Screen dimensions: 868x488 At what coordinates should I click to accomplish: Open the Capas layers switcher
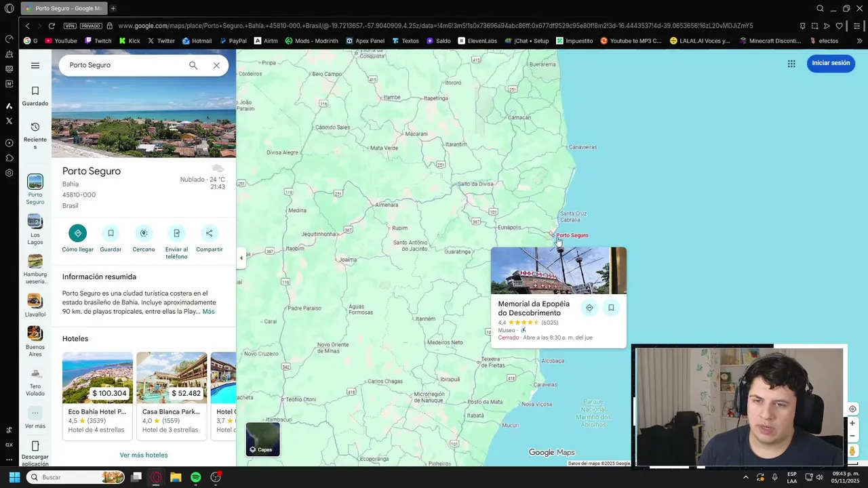(263, 439)
